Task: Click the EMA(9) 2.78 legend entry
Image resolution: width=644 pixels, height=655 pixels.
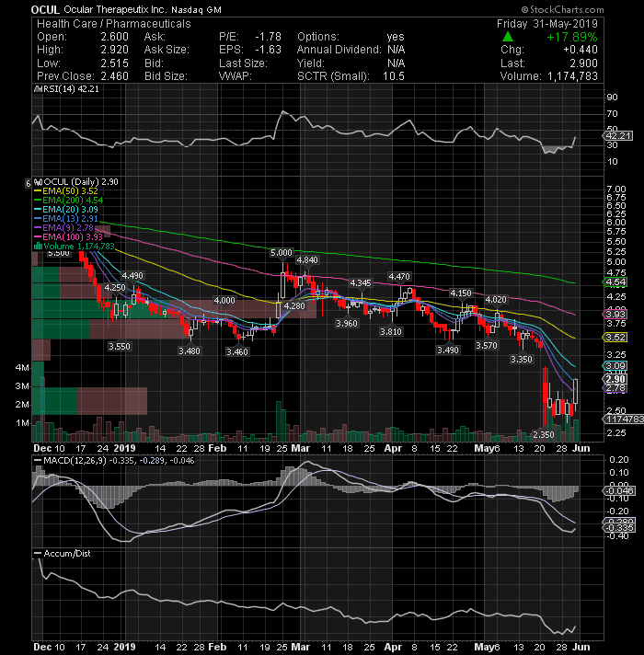Action: click(63, 228)
